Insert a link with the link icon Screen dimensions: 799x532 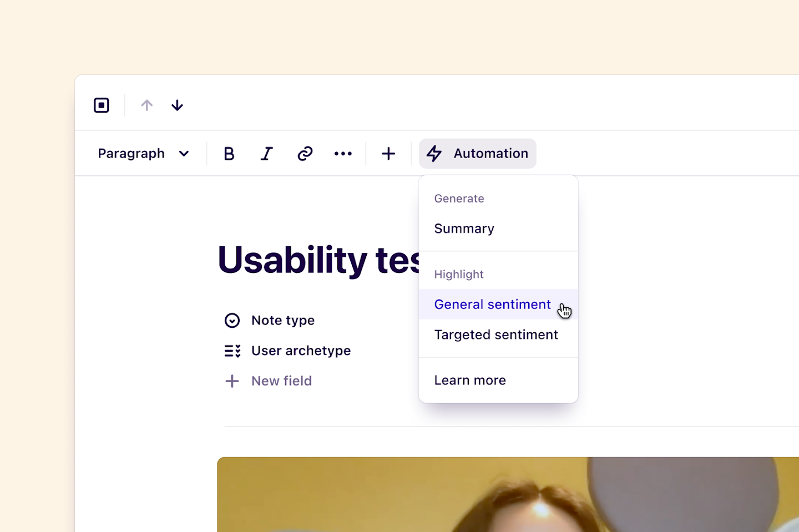[x=305, y=154]
